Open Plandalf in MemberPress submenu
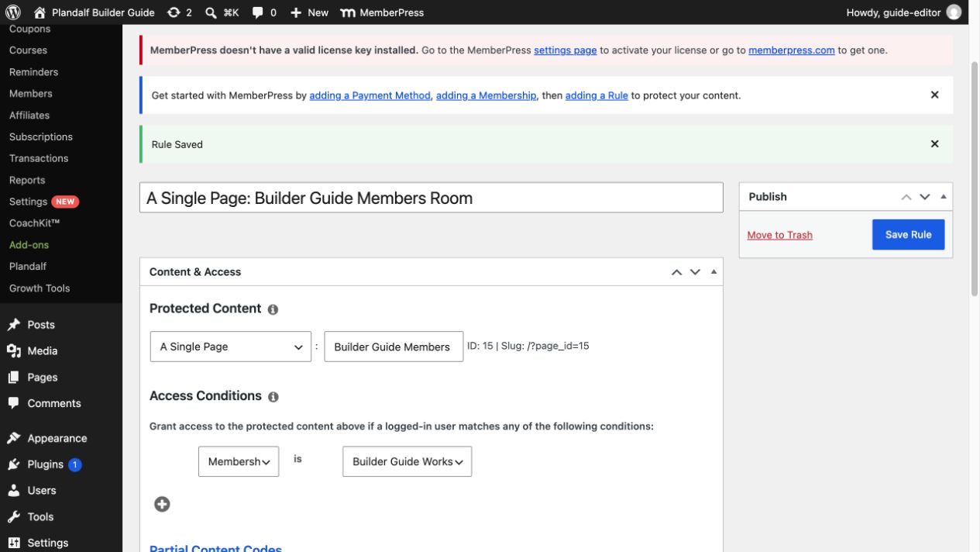 coord(28,267)
